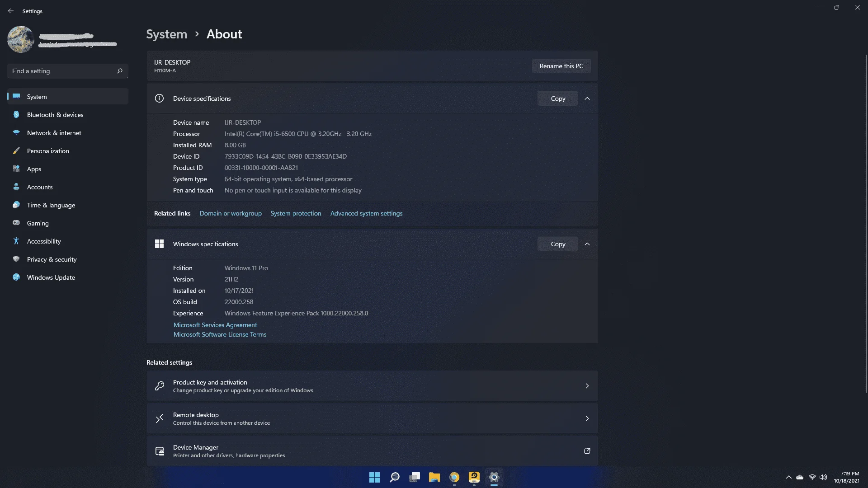Viewport: 868px width, 488px height.
Task: Open Task View on the taskbar
Action: click(415, 477)
